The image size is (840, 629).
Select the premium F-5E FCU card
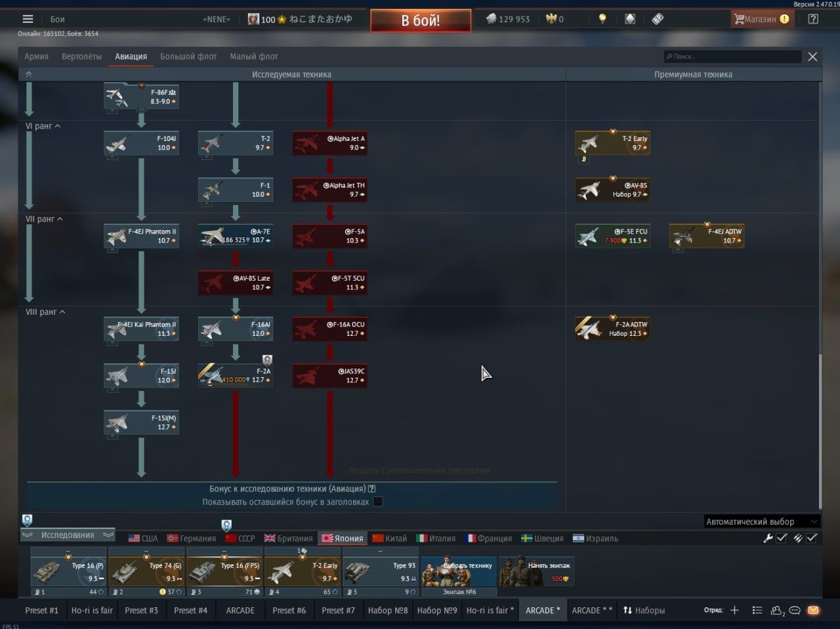tap(612, 236)
